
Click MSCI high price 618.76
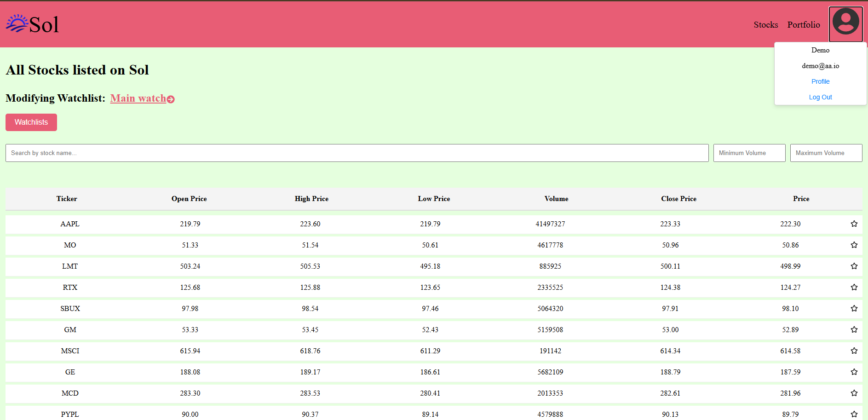(310, 351)
